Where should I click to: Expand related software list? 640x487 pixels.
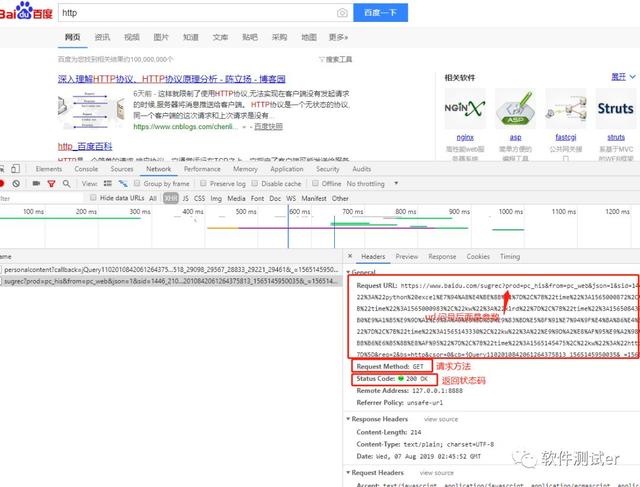point(623,77)
